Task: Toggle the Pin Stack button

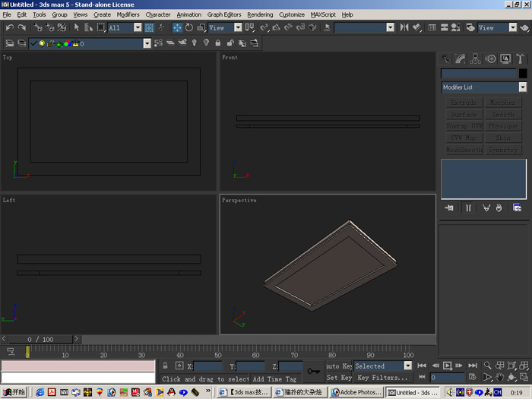Action: [450, 207]
